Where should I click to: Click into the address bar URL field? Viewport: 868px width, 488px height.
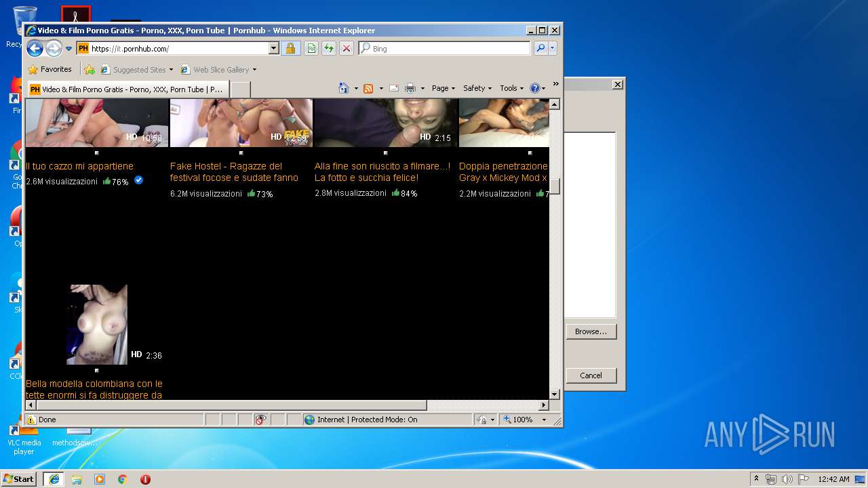[179, 49]
